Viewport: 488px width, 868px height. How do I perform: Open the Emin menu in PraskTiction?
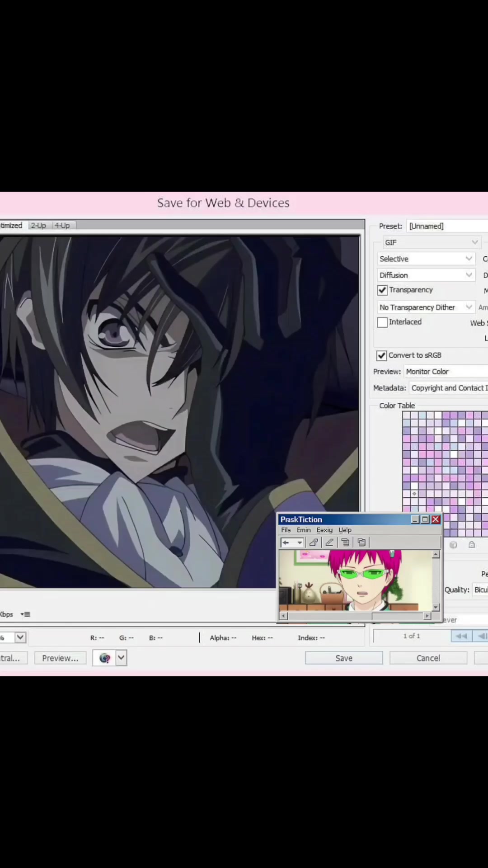304,530
